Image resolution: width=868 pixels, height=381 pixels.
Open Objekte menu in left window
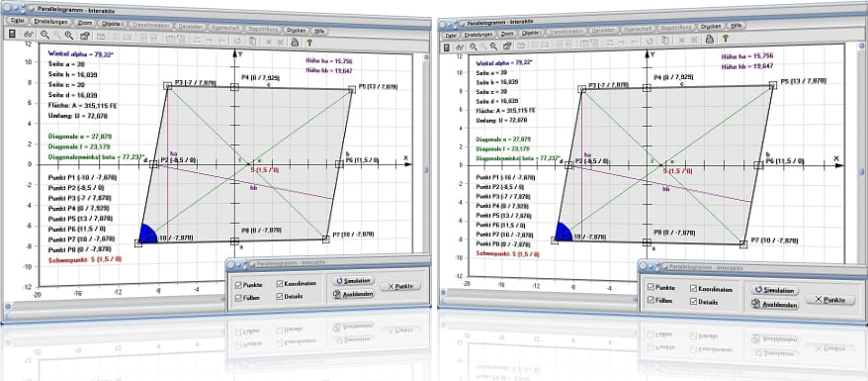point(114,24)
